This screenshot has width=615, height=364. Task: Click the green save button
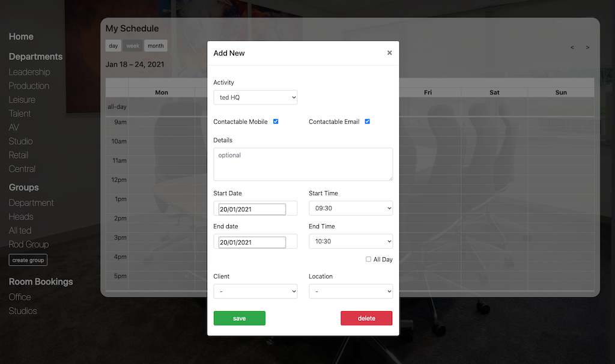(239, 318)
